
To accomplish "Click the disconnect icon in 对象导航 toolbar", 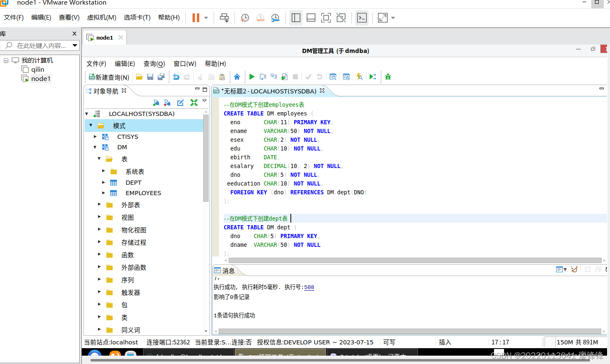I will pyautogui.click(x=167, y=103).
